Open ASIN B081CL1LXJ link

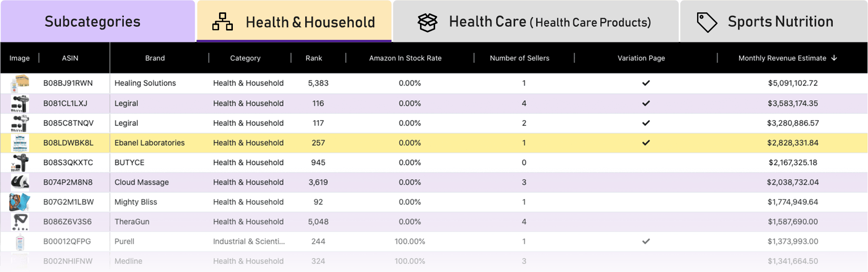(65, 103)
